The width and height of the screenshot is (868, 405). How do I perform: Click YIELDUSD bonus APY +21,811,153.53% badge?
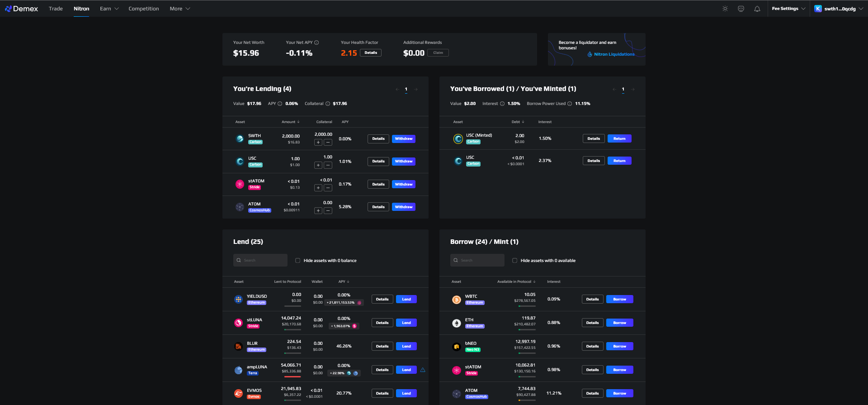click(344, 303)
